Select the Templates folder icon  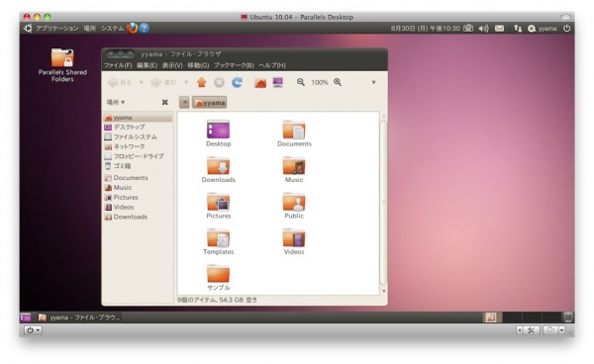218,237
